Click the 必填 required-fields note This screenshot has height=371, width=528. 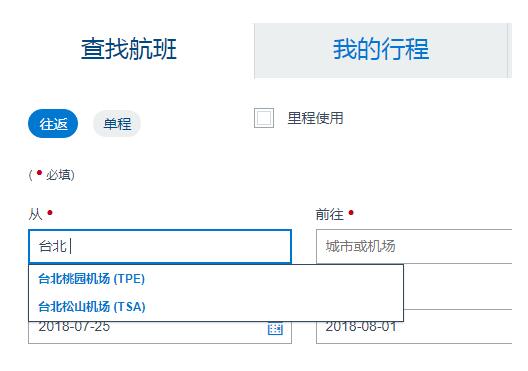[x=52, y=175]
